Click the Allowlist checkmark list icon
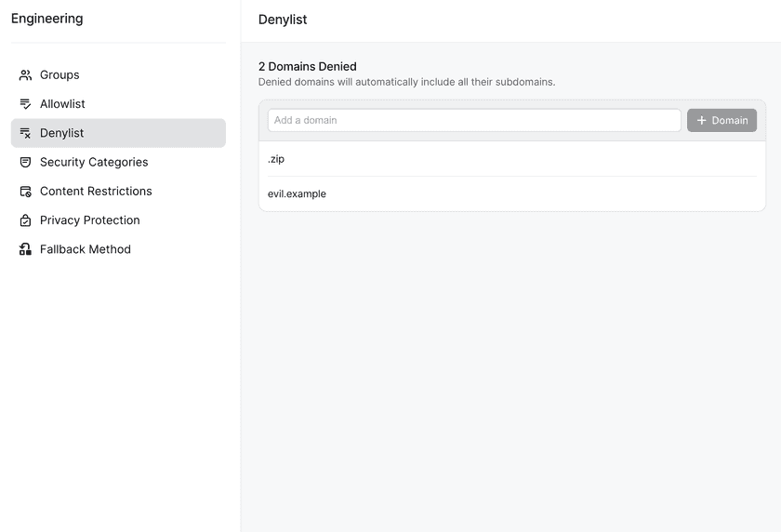781x532 pixels. 25,104
